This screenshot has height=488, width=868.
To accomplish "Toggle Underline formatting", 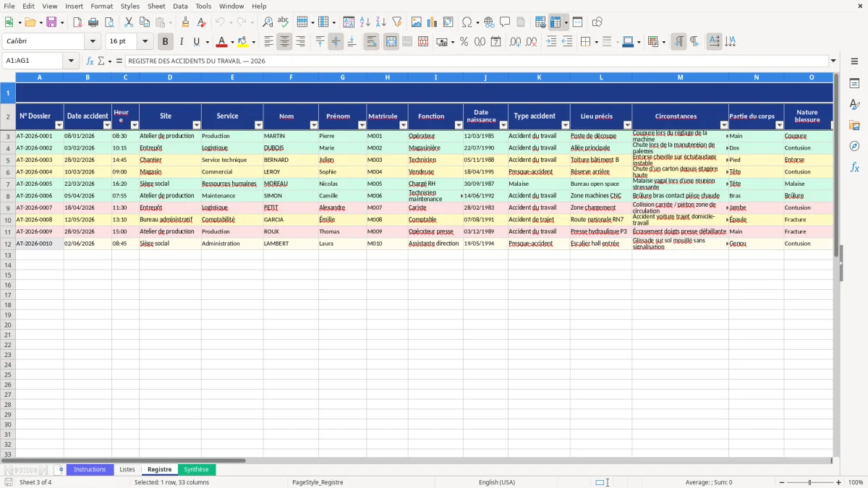I will [x=196, y=42].
